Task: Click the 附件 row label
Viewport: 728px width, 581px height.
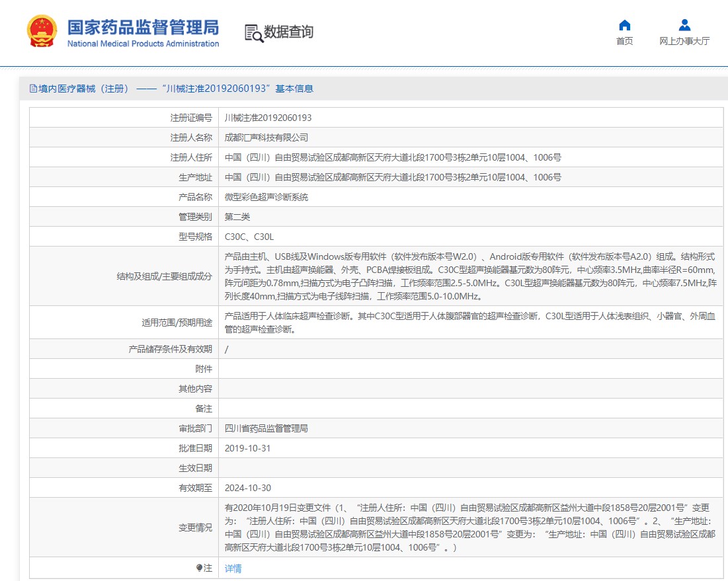Action: 204,369
